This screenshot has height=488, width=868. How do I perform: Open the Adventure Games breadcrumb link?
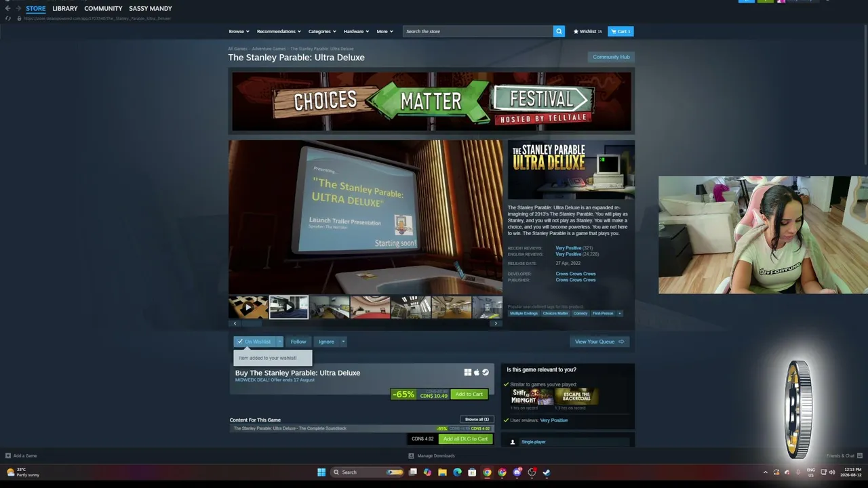click(269, 49)
